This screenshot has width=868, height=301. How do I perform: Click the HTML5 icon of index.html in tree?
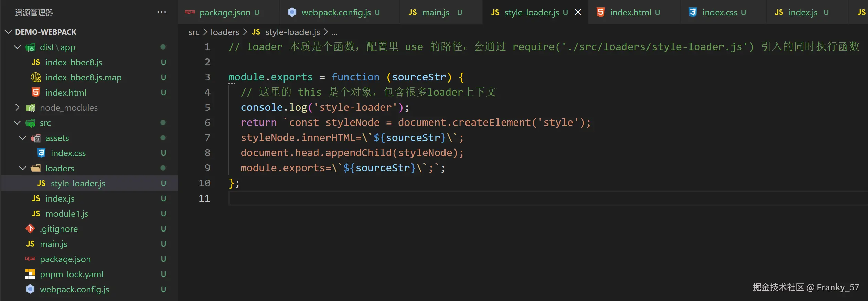36,93
